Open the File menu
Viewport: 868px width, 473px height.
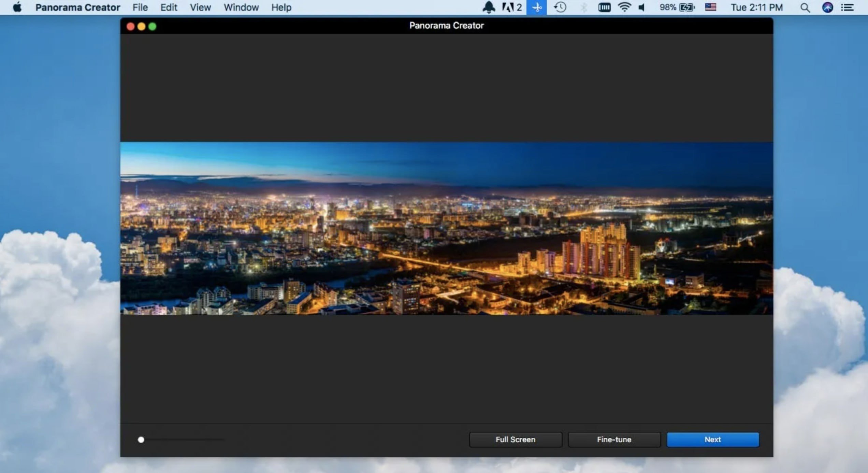point(140,7)
